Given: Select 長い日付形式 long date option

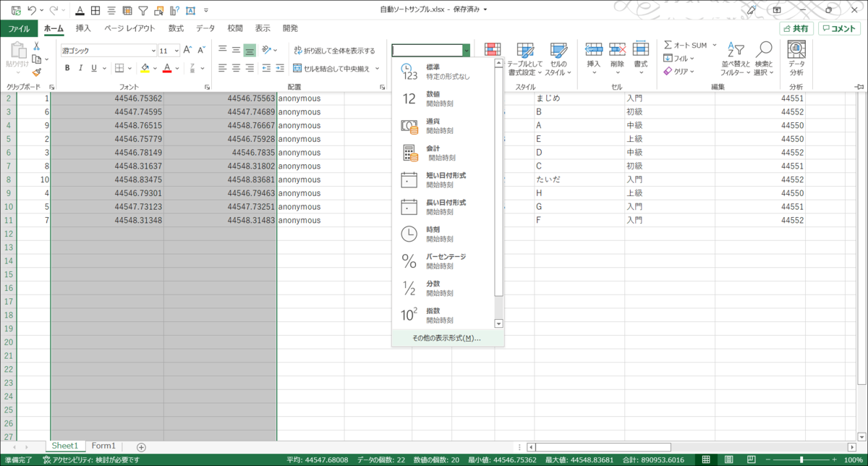Looking at the screenshot, I should click(443, 207).
